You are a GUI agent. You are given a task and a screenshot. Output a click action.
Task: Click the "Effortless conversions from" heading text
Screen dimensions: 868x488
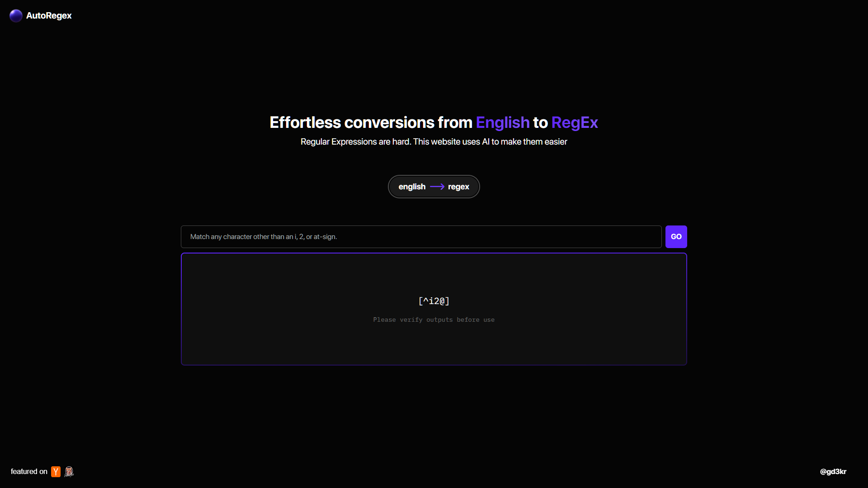371,122
